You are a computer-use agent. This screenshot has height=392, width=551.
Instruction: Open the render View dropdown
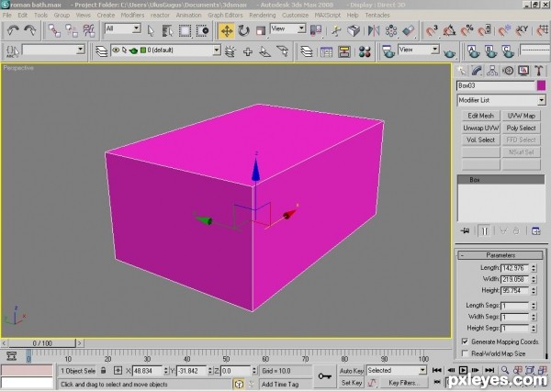419,50
